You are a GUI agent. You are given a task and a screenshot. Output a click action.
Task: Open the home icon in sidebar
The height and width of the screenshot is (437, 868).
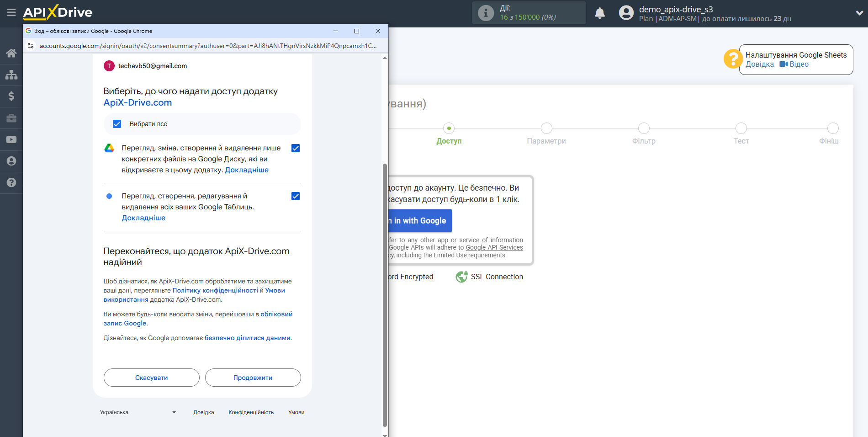(11, 53)
